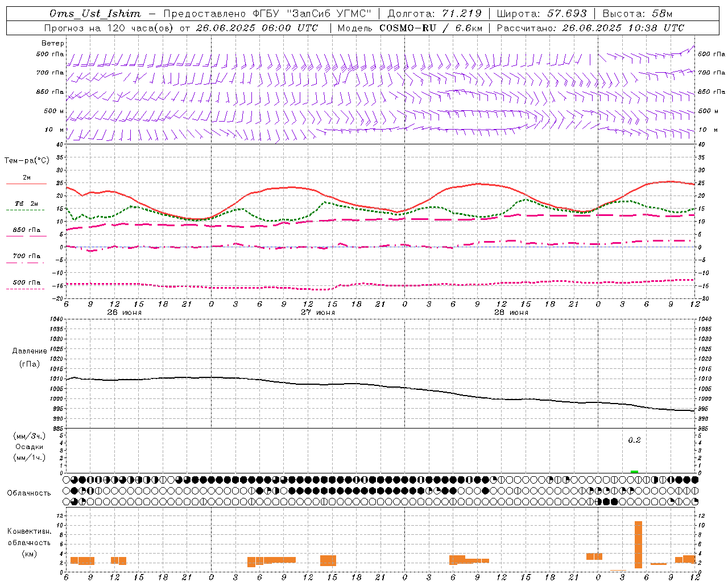Click the dotted 500 гПа temperature legend line

click(26, 289)
